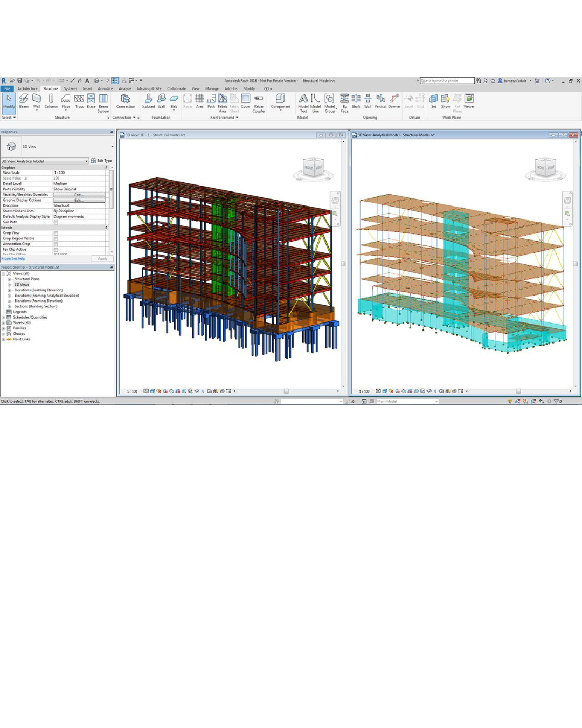582x728 pixels.
Task: Show the work plane
Action: coord(446,101)
